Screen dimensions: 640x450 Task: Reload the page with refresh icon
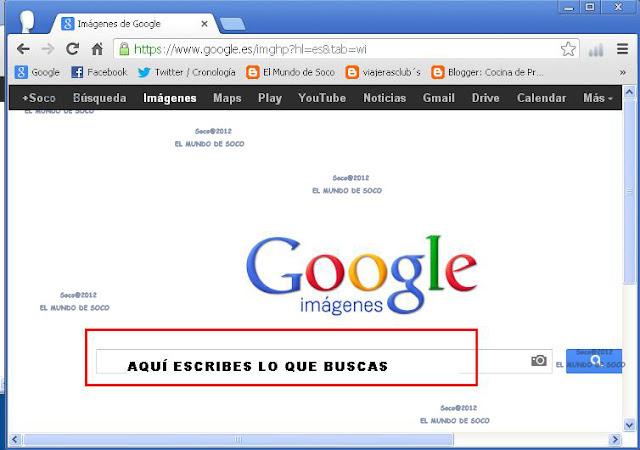pyautogui.click(x=73, y=49)
